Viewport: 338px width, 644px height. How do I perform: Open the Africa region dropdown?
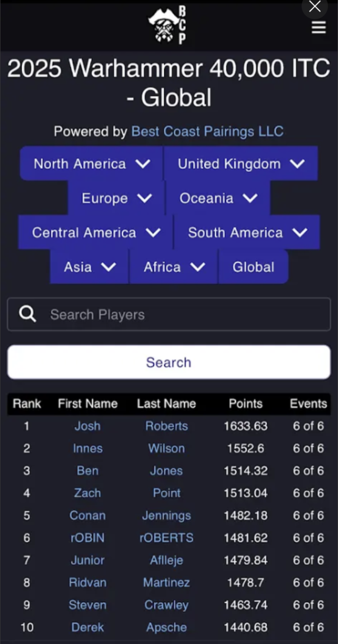(174, 267)
